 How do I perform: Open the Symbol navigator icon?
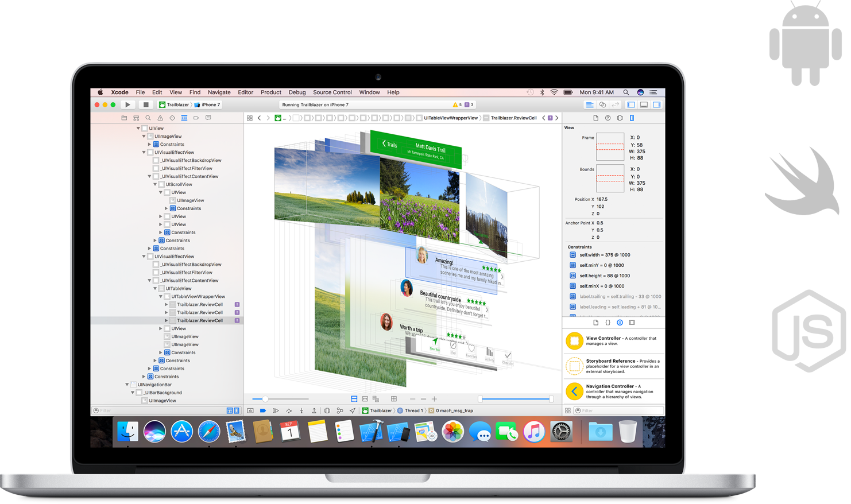136,118
